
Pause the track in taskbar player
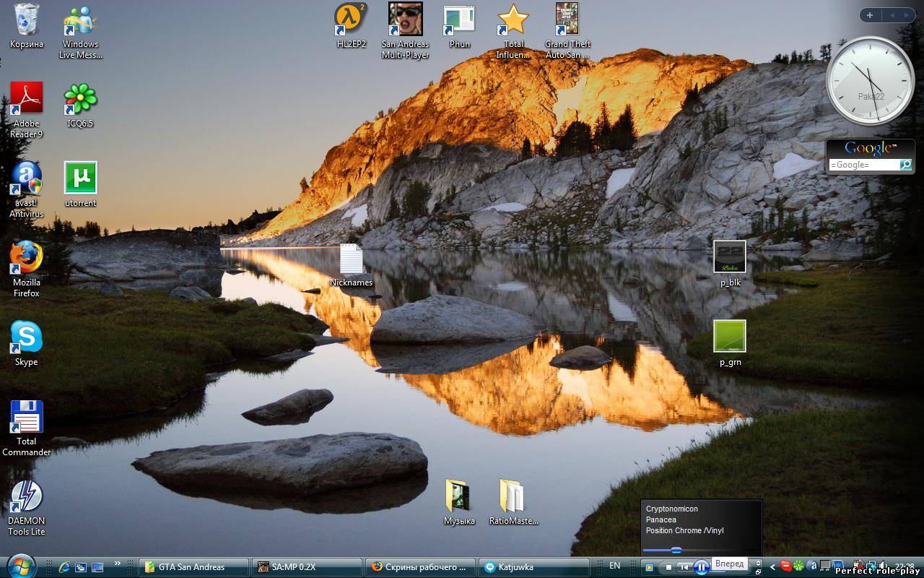point(702,567)
